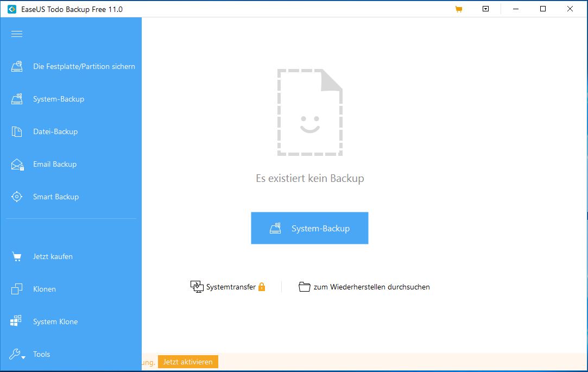Image resolution: width=588 pixels, height=372 pixels.
Task: Click the Systemtransfer monitor icon
Action: coord(197,287)
